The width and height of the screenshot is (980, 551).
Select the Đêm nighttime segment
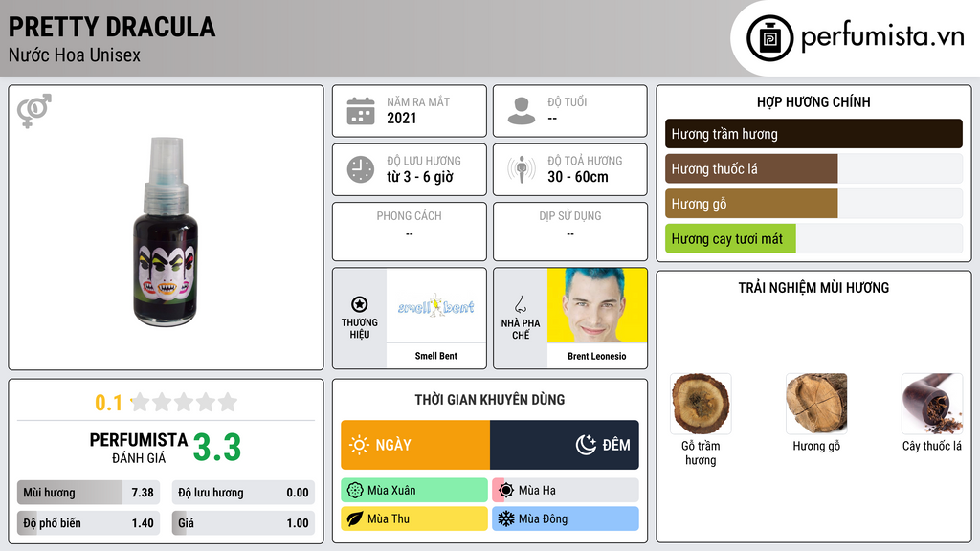tap(565, 445)
